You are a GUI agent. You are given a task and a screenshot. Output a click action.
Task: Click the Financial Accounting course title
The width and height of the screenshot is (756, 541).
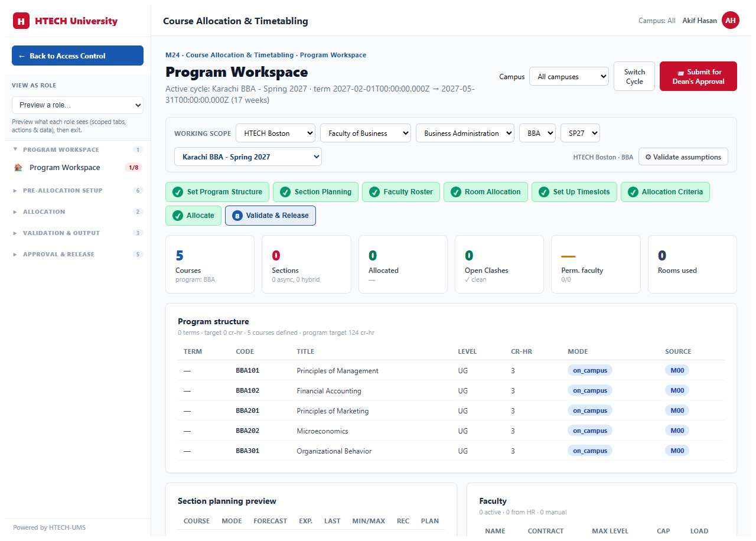point(329,391)
